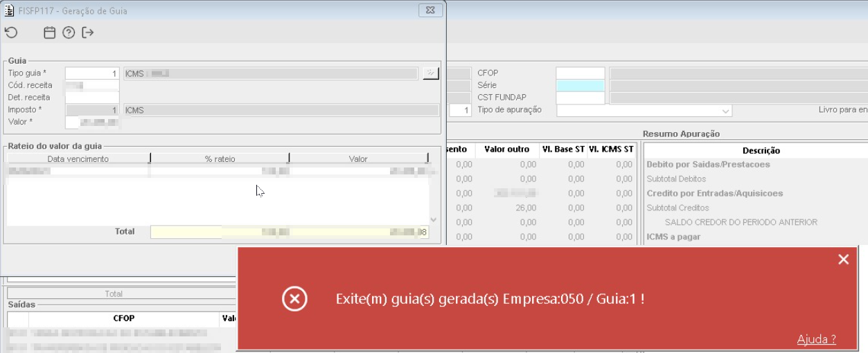This screenshot has height=353, width=868.
Task: Click the error X circle icon
Action: point(294,299)
